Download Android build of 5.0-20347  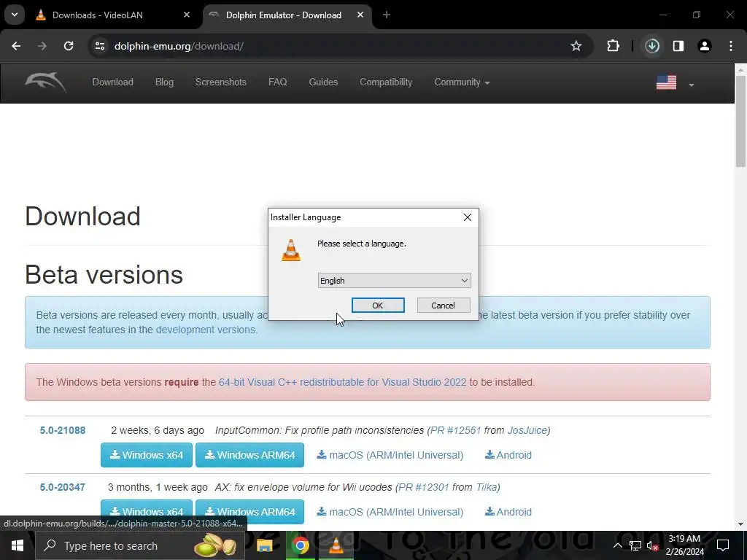pos(508,512)
